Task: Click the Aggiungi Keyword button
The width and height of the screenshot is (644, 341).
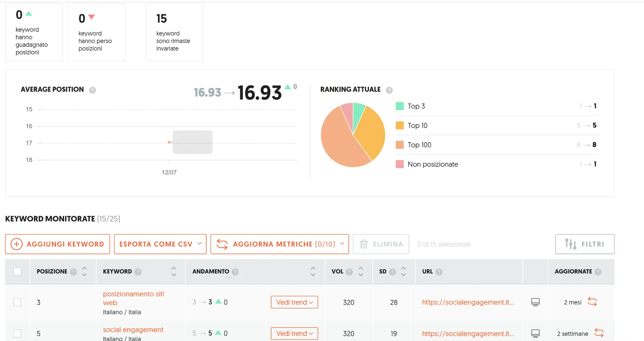Action: pyautogui.click(x=58, y=244)
